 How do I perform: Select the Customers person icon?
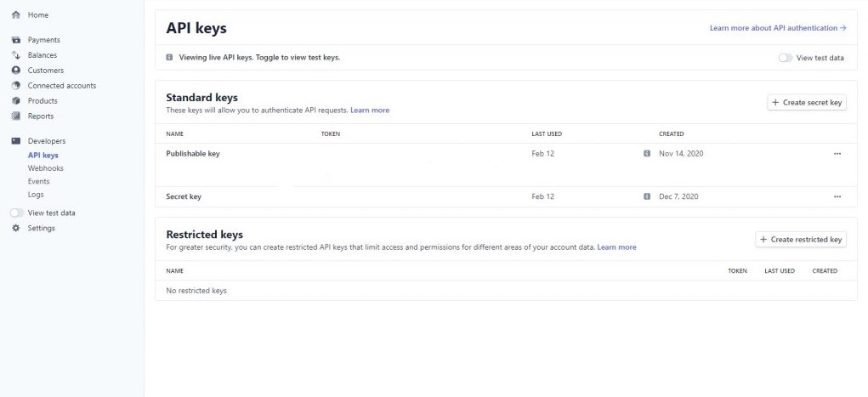pyautogui.click(x=16, y=71)
